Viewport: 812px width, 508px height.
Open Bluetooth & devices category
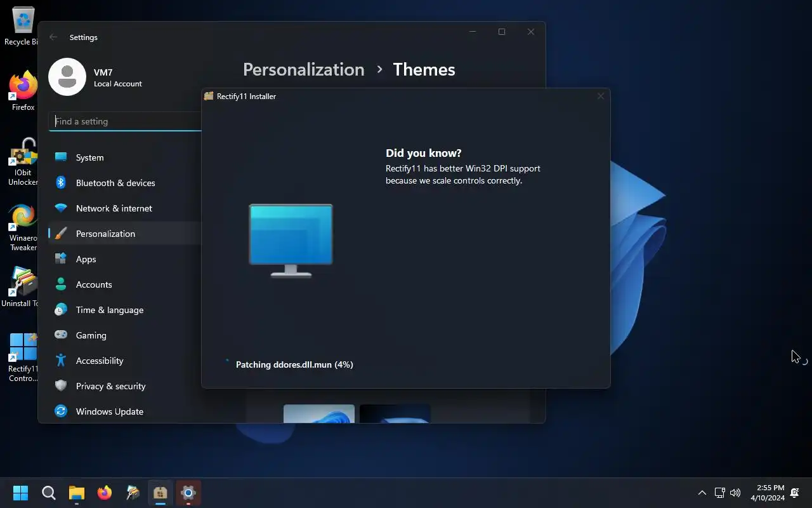point(125,183)
